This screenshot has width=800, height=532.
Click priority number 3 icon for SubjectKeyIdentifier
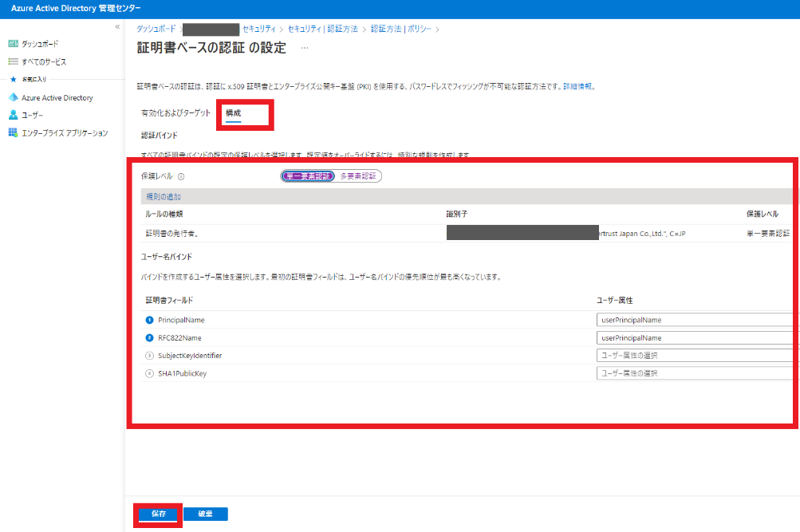(149, 356)
